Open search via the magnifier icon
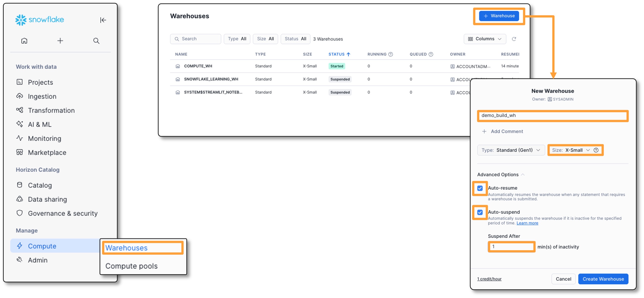Viewport: 644px width, 298px height. coord(96,41)
